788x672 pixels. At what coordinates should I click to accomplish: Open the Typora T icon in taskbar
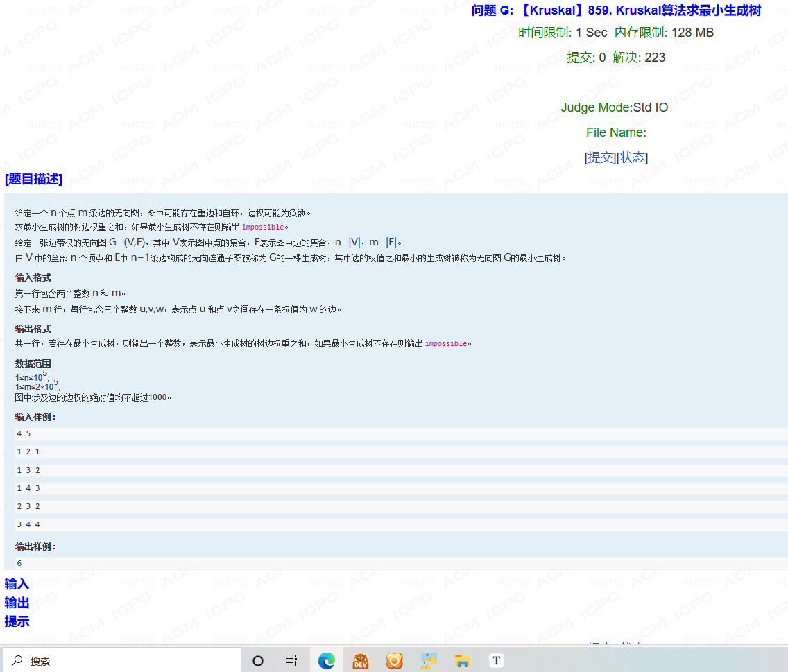pos(497,660)
